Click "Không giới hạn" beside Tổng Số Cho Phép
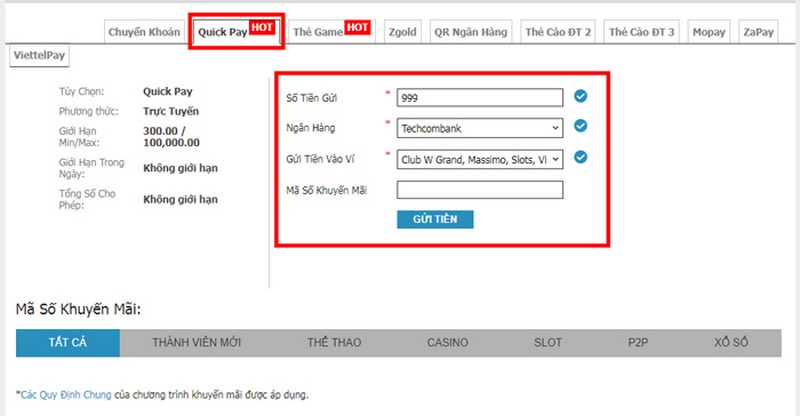The image size is (800, 416). [180, 200]
